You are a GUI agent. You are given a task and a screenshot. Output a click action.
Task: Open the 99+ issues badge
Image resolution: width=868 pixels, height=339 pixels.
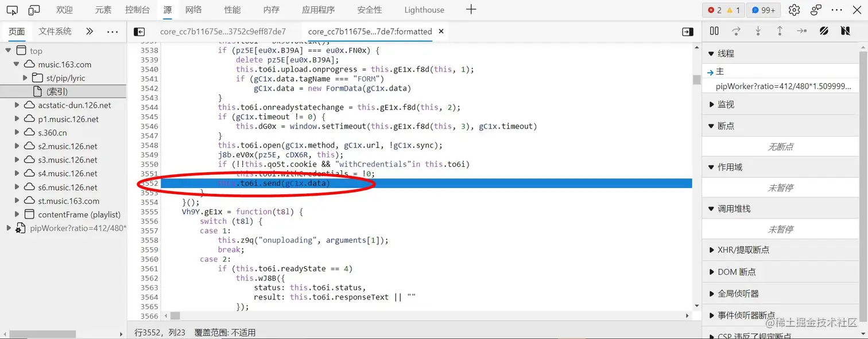click(763, 10)
